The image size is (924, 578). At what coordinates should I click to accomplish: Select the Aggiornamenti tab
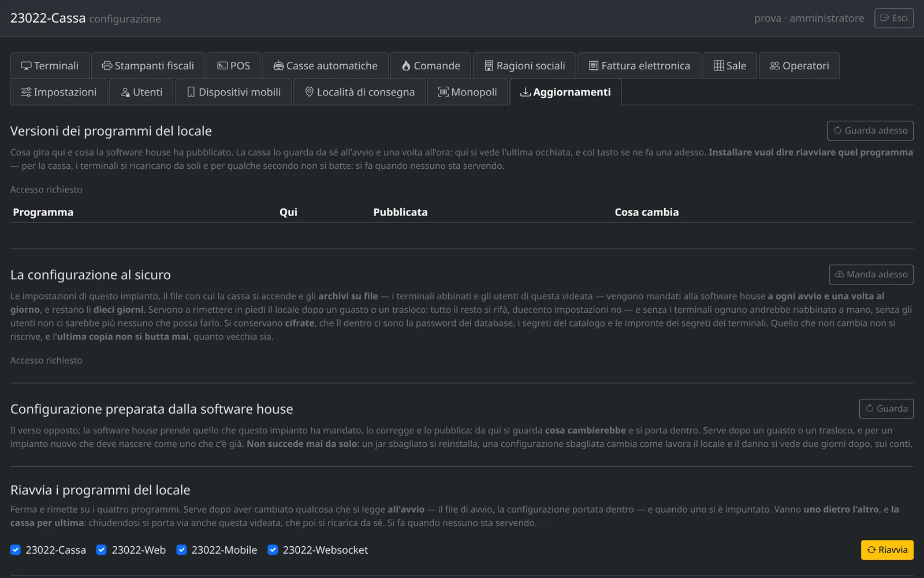pyautogui.click(x=565, y=92)
